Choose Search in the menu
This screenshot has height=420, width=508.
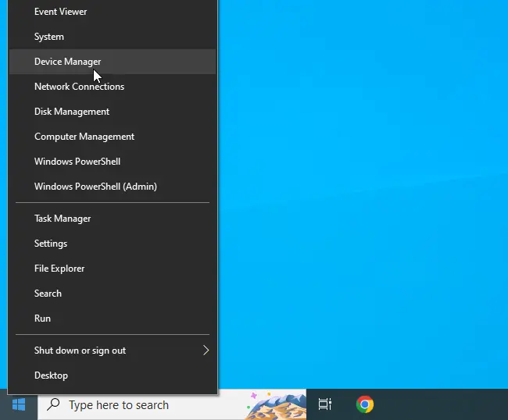(113, 294)
